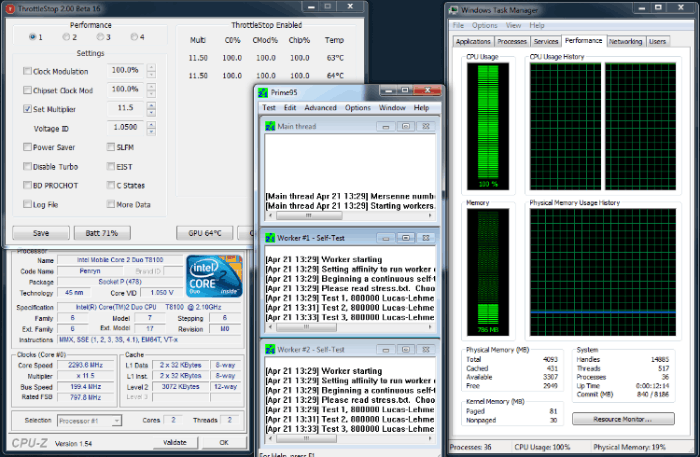Switch to the Networking tab
The height and width of the screenshot is (457, 700).
[x=625, y=41]
